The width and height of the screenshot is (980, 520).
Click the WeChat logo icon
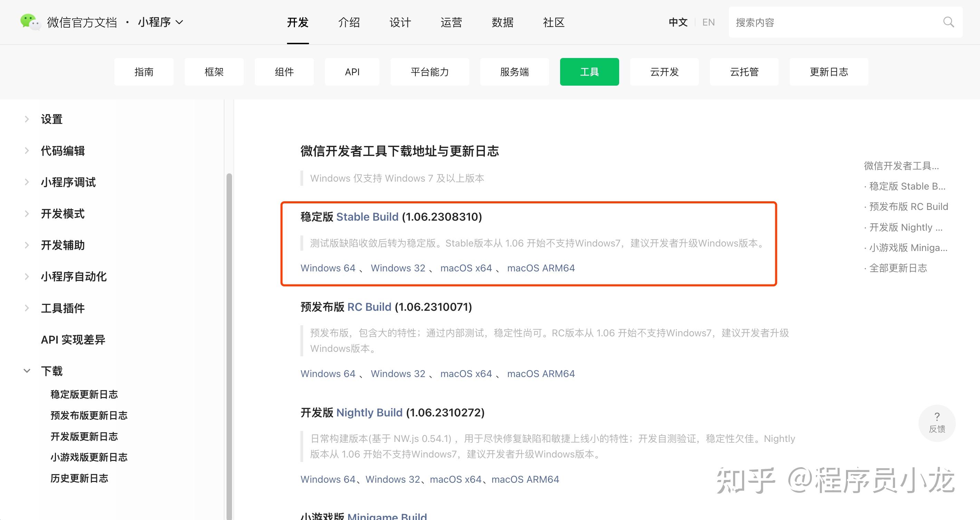click(30, 22)
